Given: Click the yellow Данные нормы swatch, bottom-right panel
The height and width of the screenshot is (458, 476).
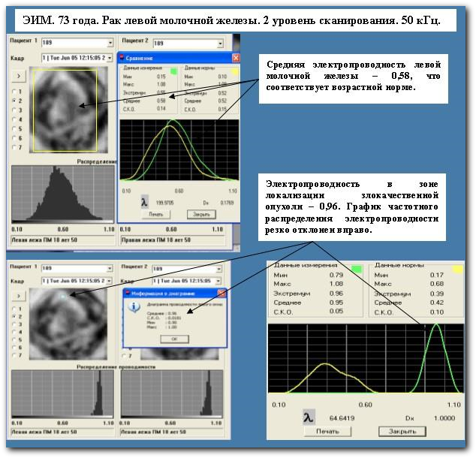Looking at the screenshot, I should (x=458, y=268).
